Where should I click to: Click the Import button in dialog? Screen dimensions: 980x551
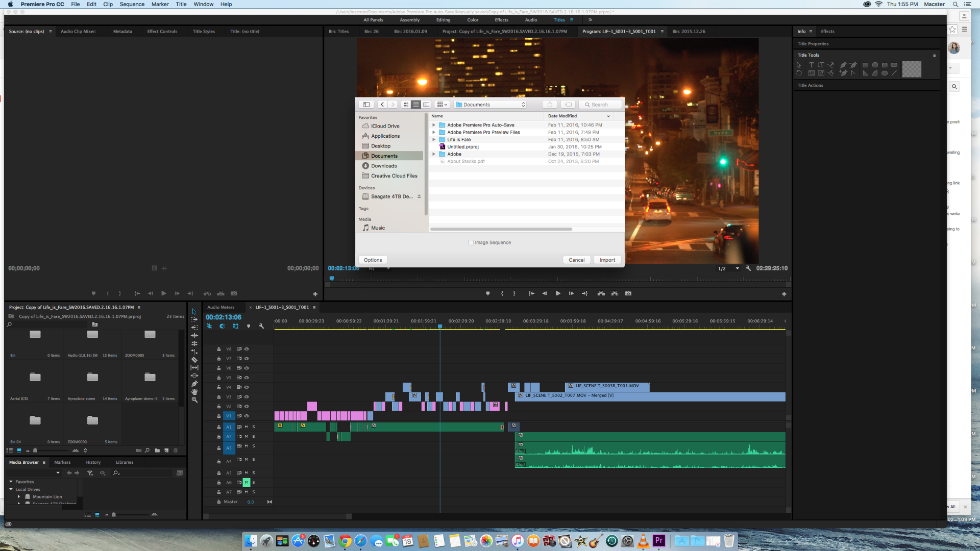606,260
